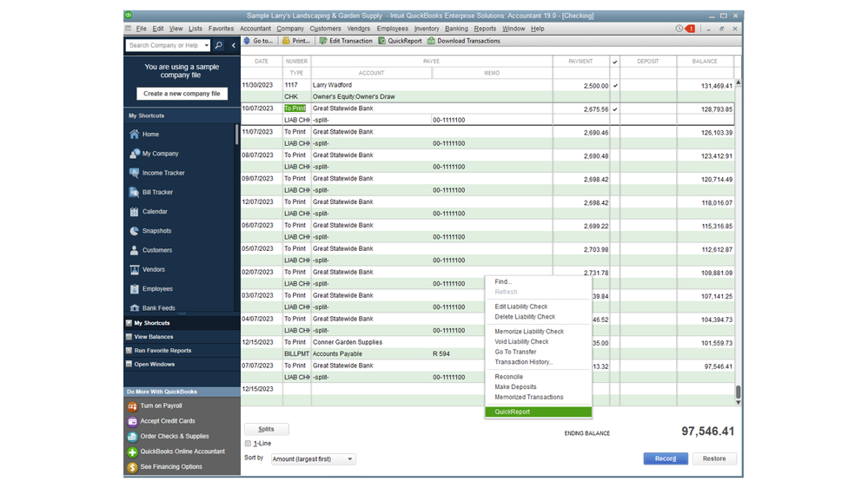The width and height of the screenshot is (868, 488).
Task: Switch to Run Favorite Reports section
Action: [182, 351]
